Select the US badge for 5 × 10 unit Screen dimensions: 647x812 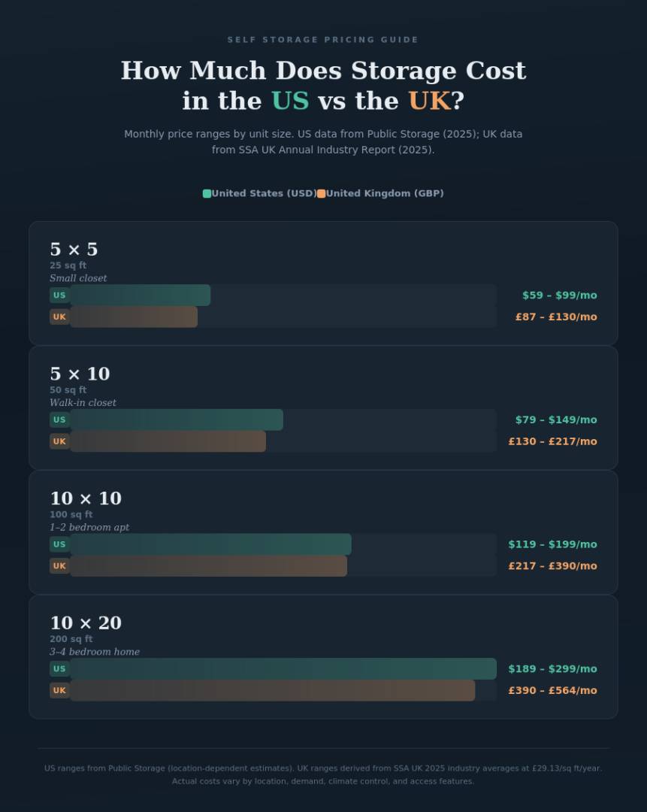click(59, 420)
